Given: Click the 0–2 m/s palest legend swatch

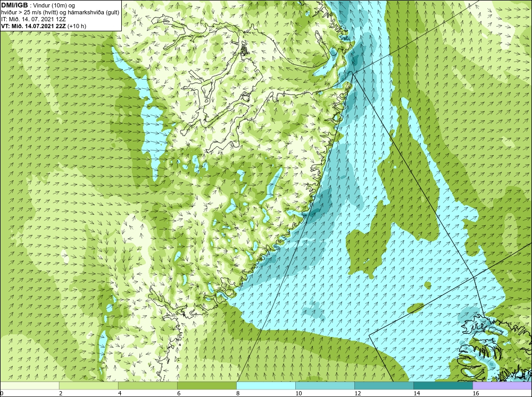Looking at the screenshot, I should pyautogui.click(x=30, y=385).
